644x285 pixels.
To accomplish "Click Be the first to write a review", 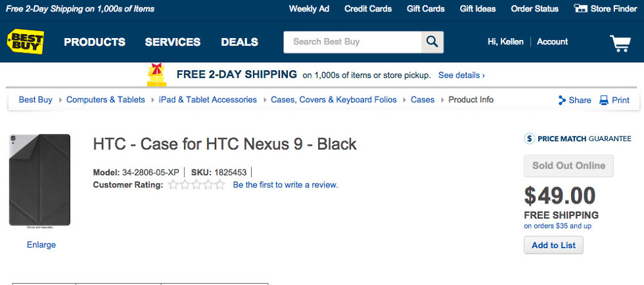I will click(x=285, y=185).
